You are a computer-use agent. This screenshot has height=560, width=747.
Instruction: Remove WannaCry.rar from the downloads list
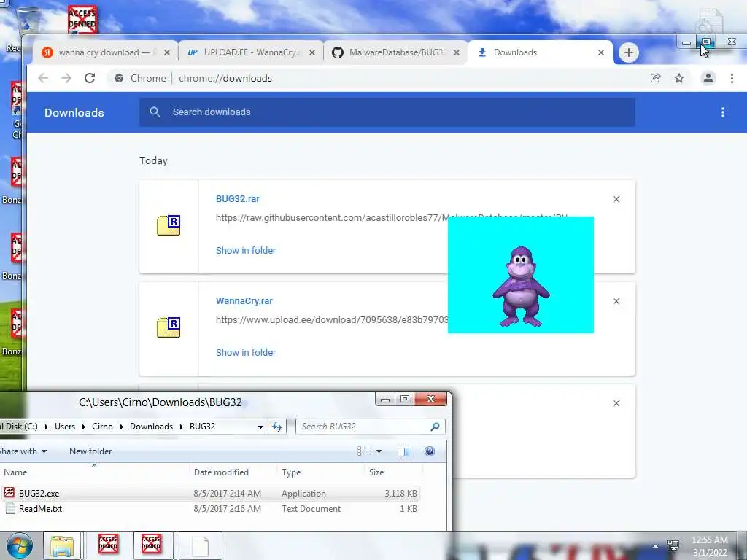tap(616, 301)
